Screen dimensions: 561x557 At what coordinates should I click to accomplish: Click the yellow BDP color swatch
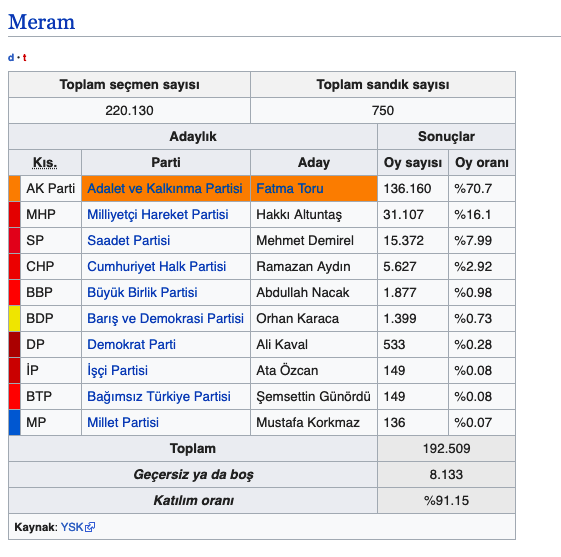[15, 318]
